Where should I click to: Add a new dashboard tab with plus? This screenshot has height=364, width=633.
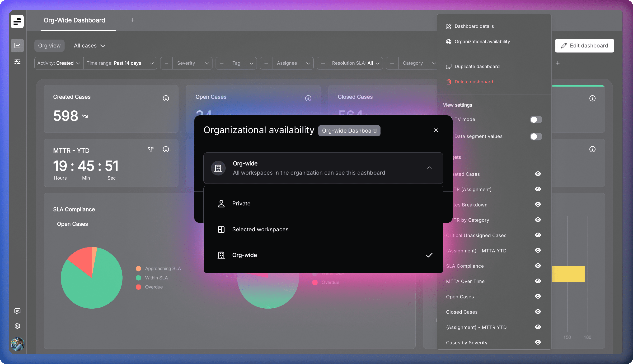133,20
